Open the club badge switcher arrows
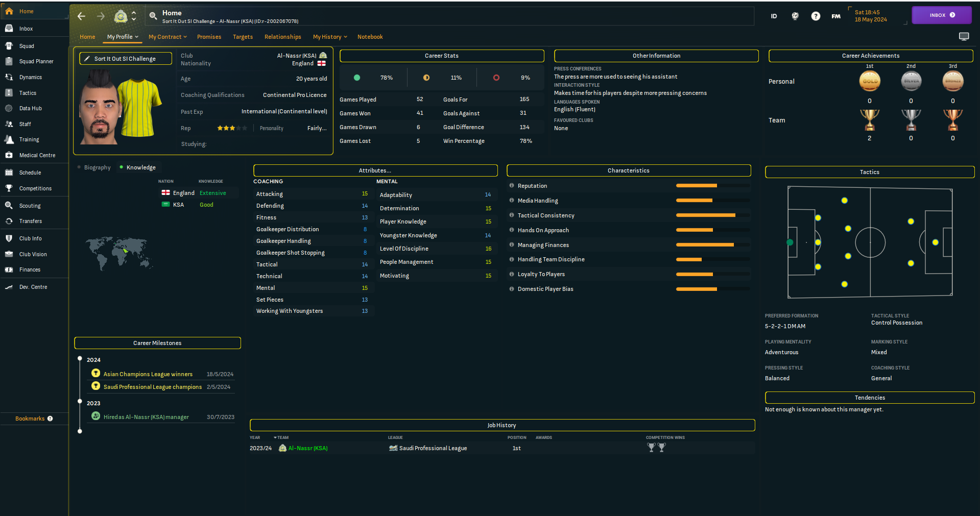The width and height of the screenshot is (980, 516). click(x=134, y=16)
